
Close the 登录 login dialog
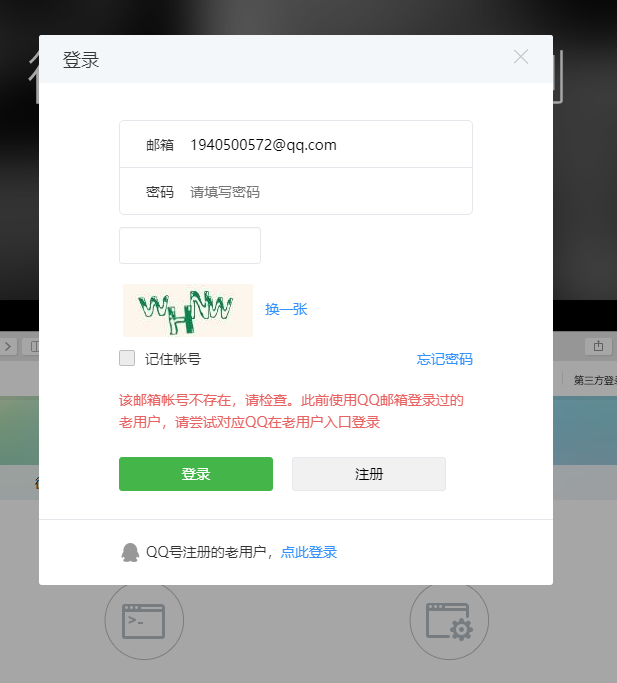pyautogui.click(x=521, y=57)
